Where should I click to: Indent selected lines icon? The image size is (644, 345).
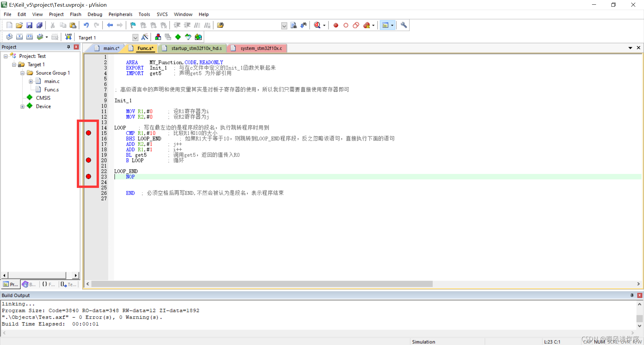click(x=177, y=25)
